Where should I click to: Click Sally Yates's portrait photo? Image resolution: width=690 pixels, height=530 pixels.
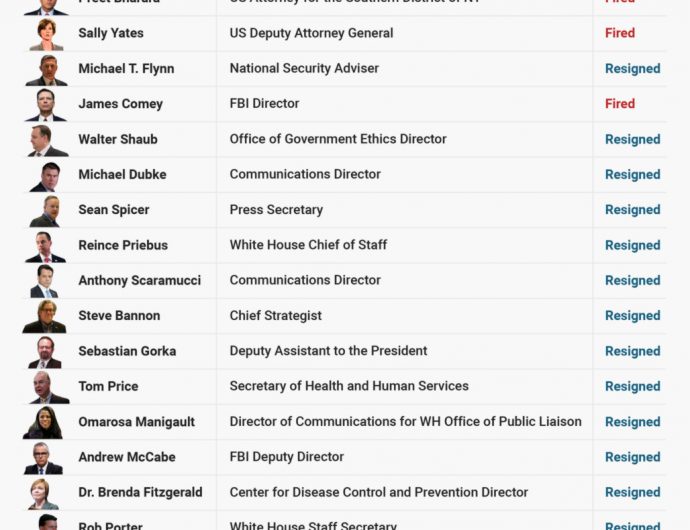[45, 34]
